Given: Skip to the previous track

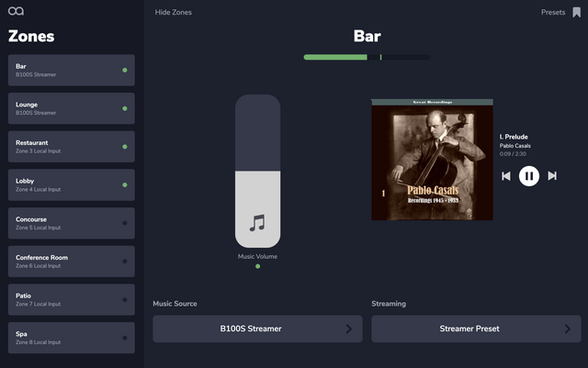Looking at the screenshot, I should click(506, 176).
